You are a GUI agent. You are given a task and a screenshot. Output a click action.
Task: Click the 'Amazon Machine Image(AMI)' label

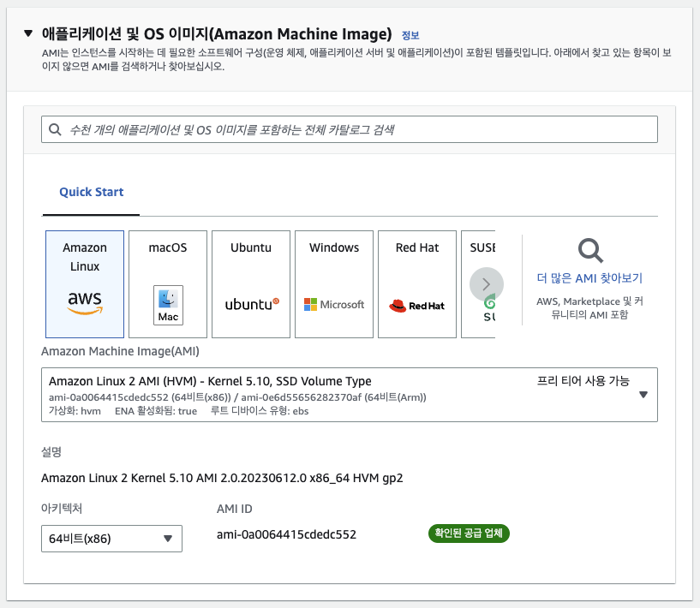(120, 351)
